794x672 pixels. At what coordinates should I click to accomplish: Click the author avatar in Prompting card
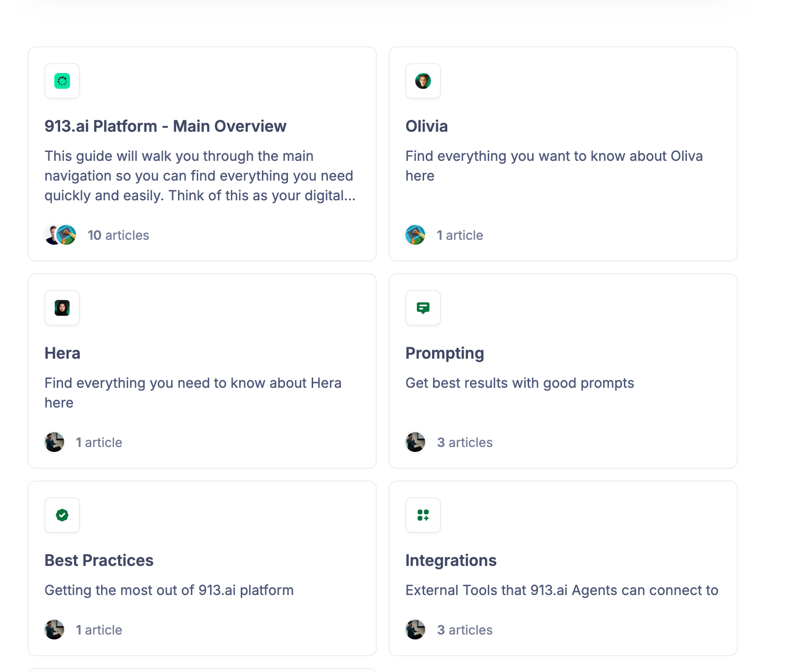(415, 442)
